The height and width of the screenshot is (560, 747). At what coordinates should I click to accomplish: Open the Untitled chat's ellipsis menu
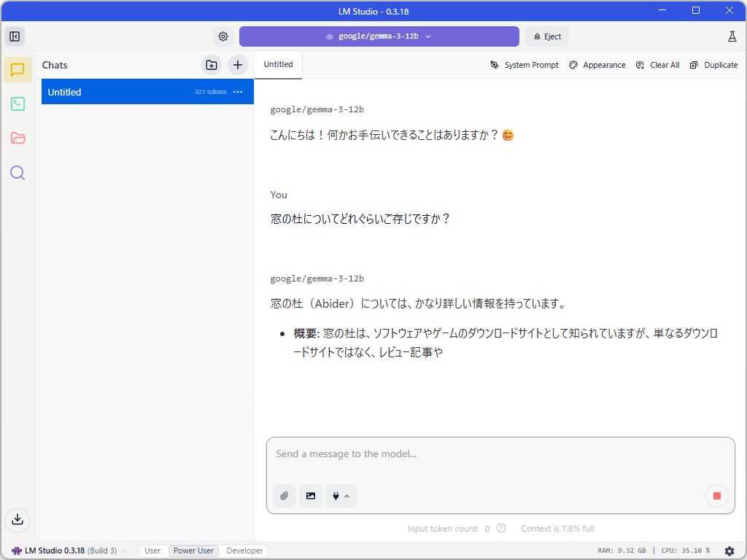(237, 92)
